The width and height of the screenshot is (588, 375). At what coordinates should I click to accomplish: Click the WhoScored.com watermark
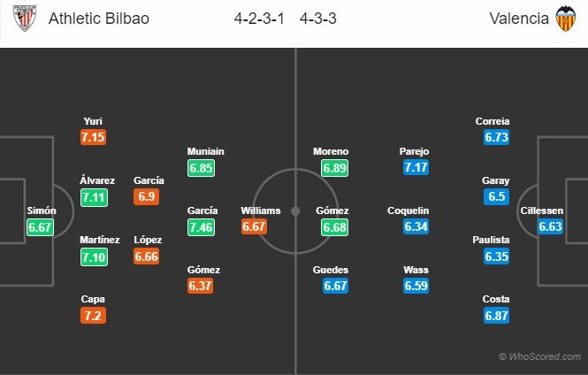click(539, 356)
